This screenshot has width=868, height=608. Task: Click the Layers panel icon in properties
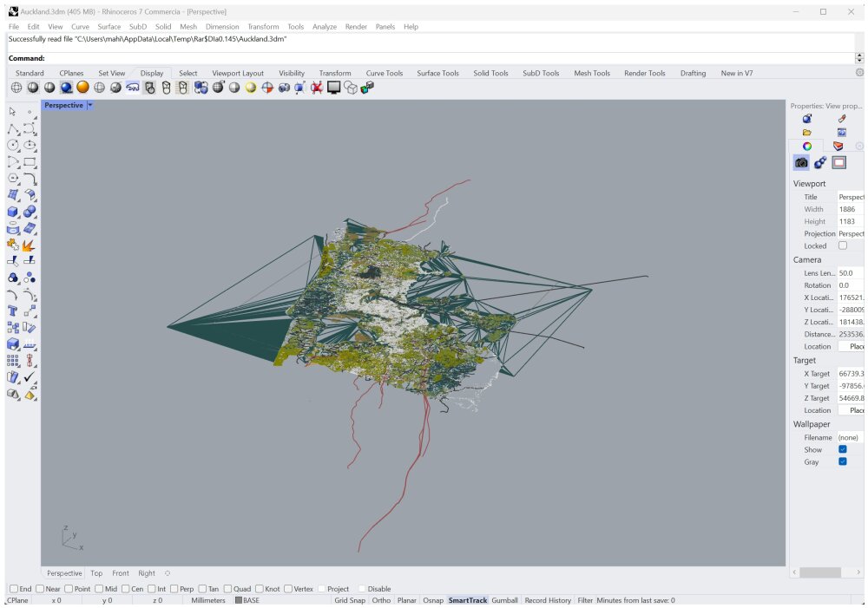(x=838, y=146)
